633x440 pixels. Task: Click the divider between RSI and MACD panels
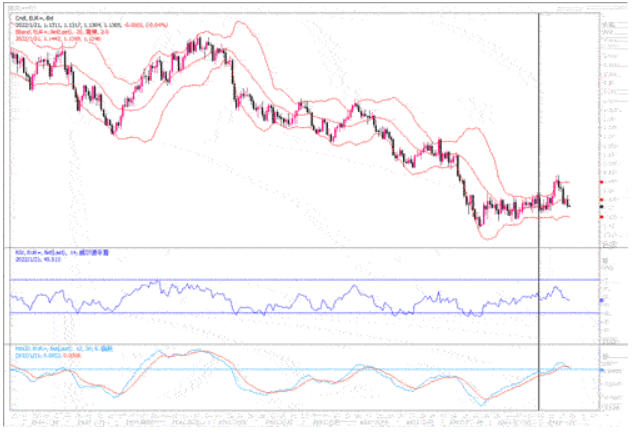coord(300,344)
